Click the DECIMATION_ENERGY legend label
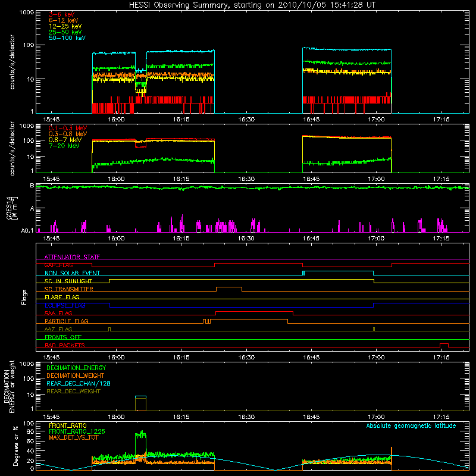This screenshot has width=476, height=476. 76,368
